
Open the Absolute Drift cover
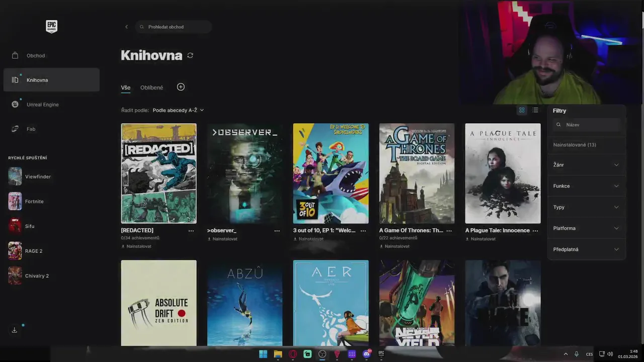pyautogui.click(x=158, y=303)
